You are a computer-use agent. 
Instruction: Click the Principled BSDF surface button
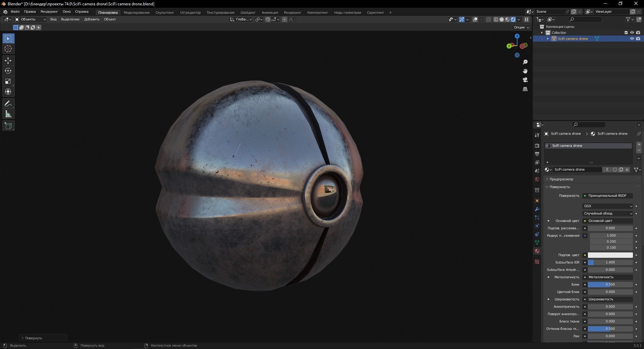click(608, 195)
